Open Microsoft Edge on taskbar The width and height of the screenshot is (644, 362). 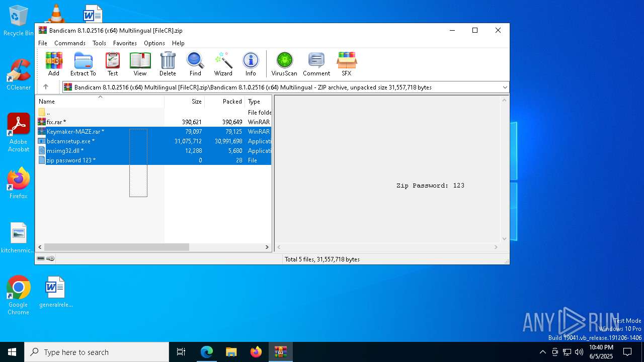click(207, 352)
